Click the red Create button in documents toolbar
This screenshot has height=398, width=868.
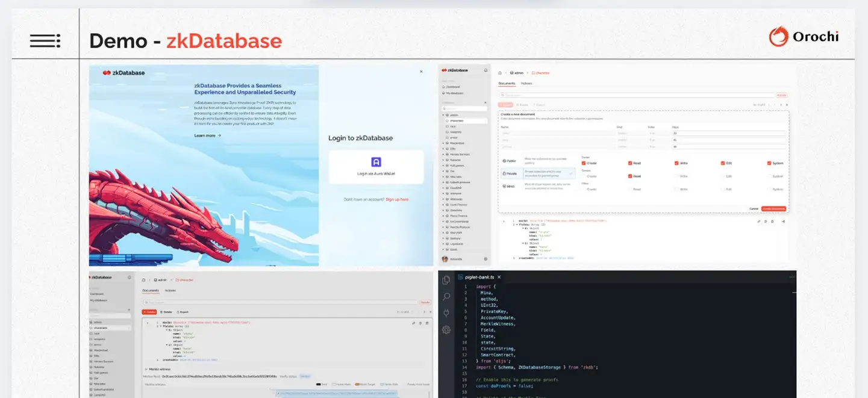(x=149, y=312)
